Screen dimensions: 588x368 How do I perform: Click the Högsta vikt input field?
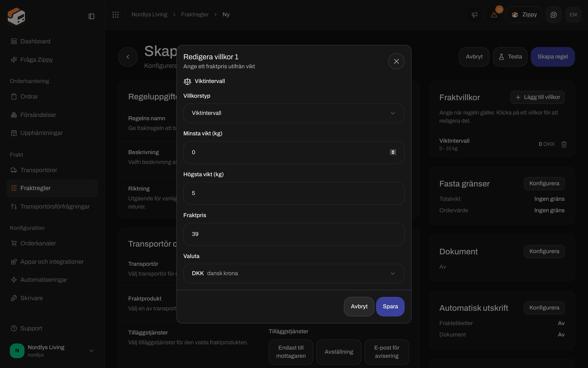click(294, 193)
